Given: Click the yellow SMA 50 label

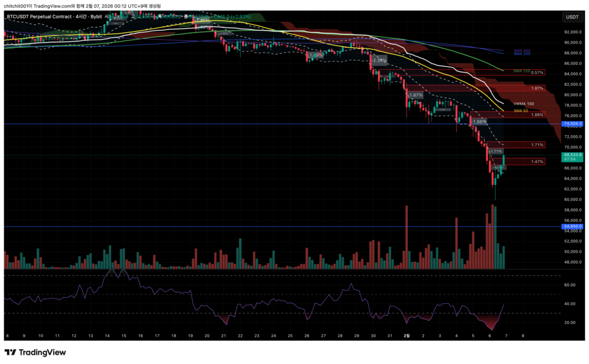Looking at the screenshot, I should [x=521, y=110].
